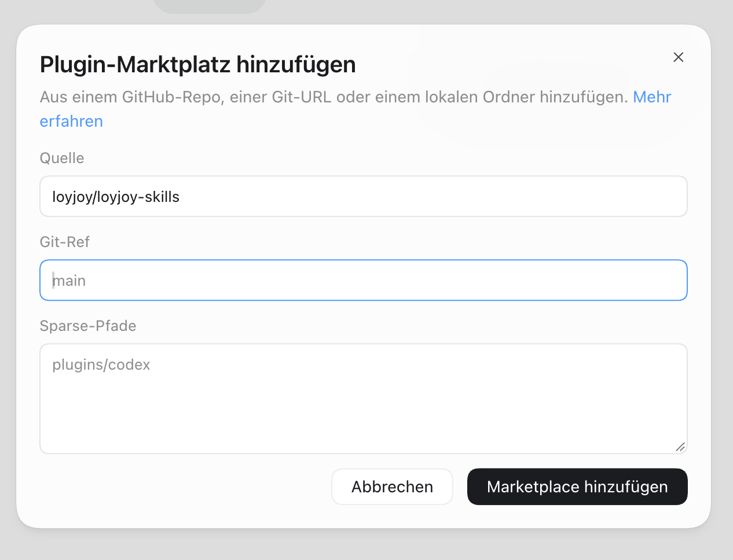Open the "Mehr erfahren" link

(x=652, y=97)
